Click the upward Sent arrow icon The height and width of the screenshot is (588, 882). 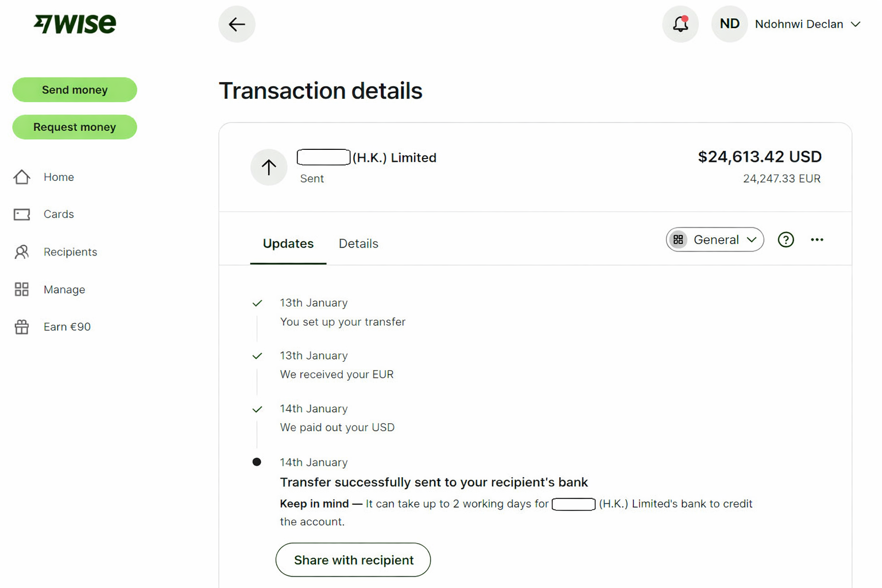(x=269, y=167)
